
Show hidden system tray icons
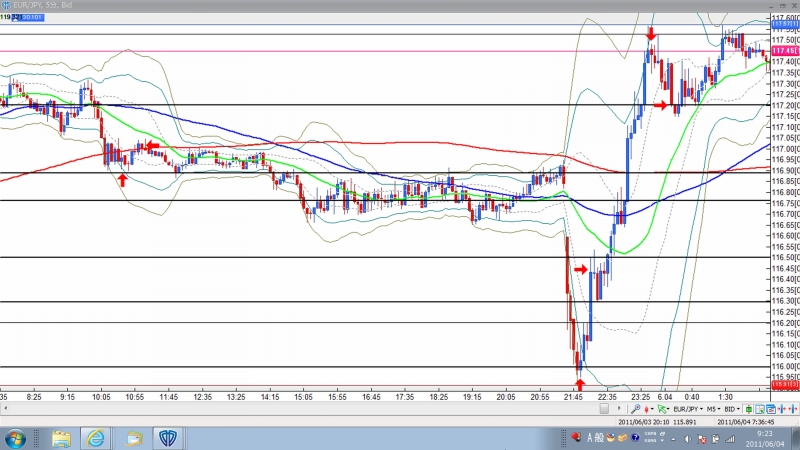click(673, 439)
